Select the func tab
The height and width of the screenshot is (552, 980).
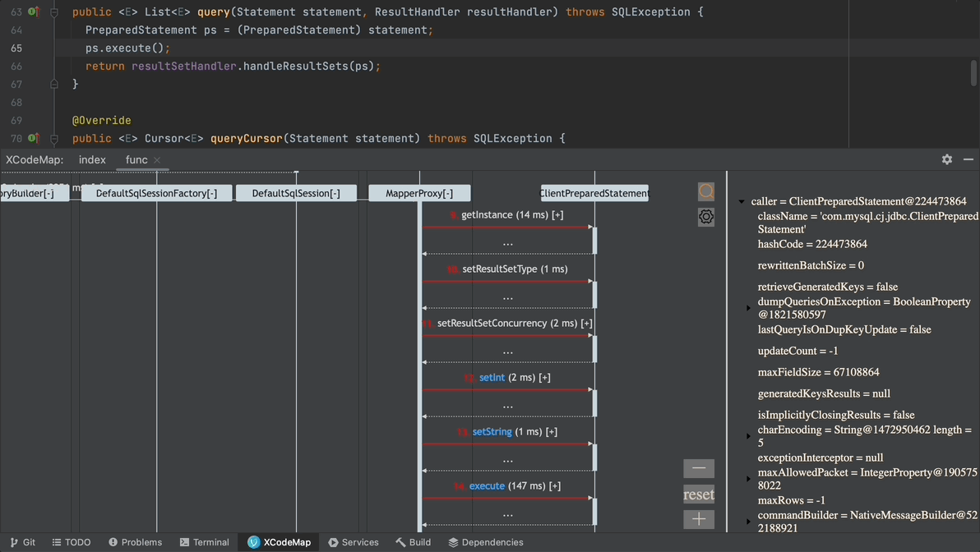pyautogui.click(x=136, y=160)
